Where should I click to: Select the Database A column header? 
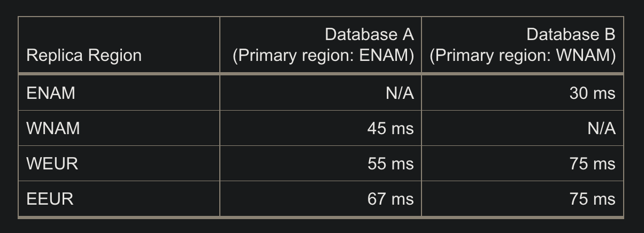click(320, 45)
